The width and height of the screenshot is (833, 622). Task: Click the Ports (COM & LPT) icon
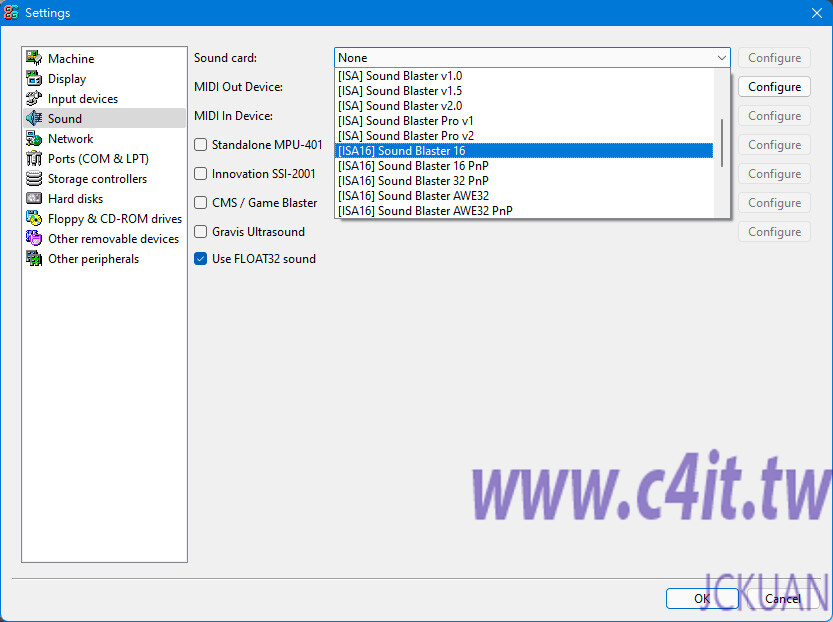pos(34,159)
